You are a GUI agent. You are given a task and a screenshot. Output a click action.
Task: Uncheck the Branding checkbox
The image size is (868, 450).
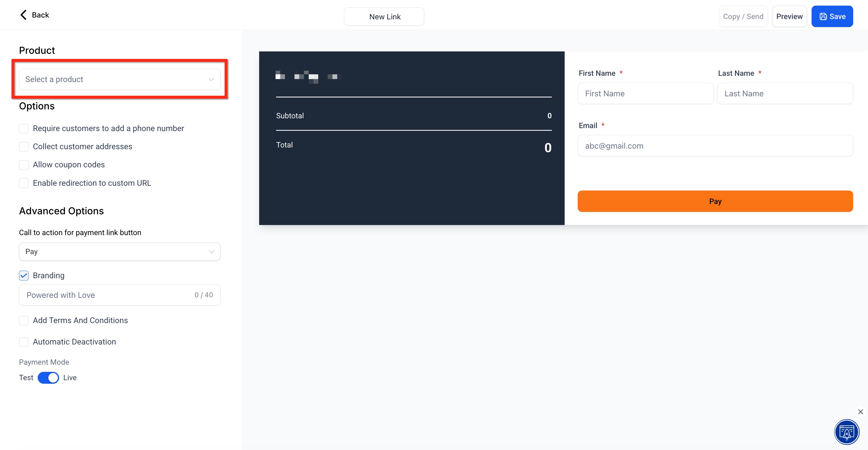23,276
